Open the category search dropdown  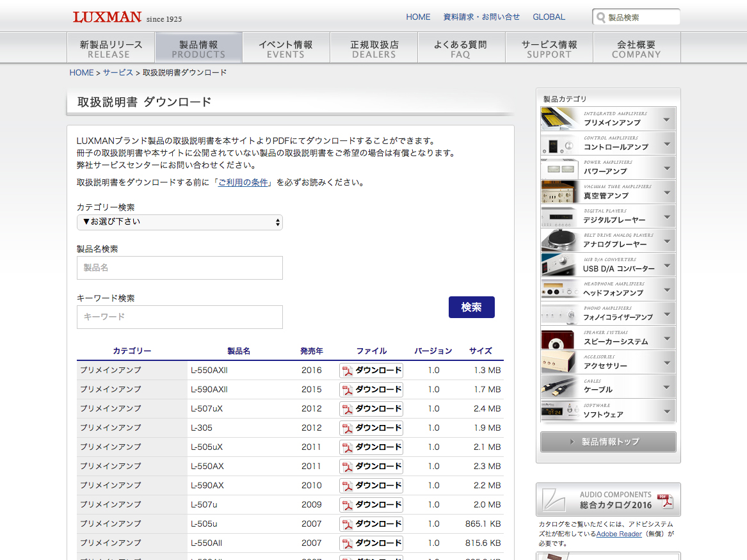click(x=179, y=222)
